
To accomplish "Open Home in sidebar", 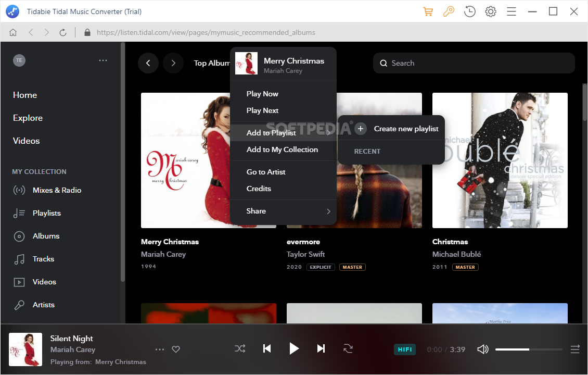I will coord(25,95).
